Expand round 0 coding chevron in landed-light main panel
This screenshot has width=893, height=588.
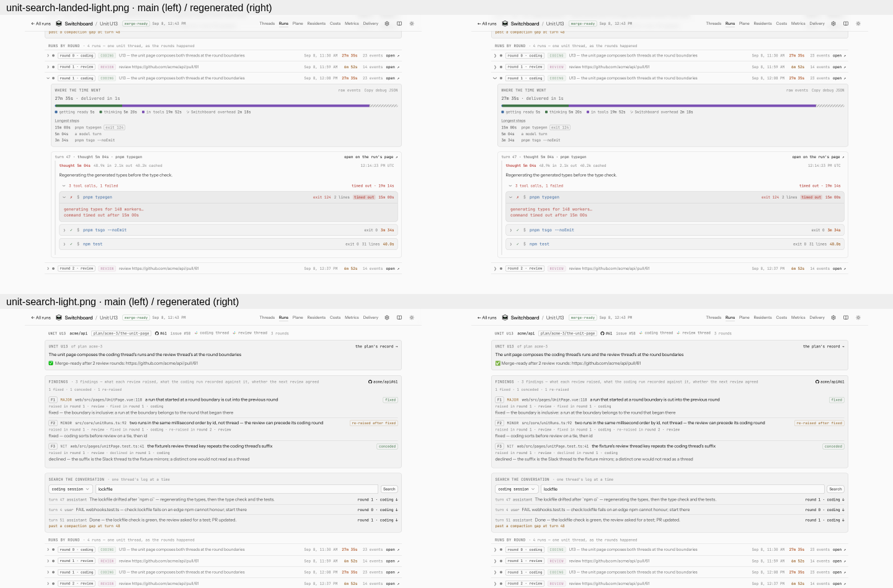click(48, 56)
